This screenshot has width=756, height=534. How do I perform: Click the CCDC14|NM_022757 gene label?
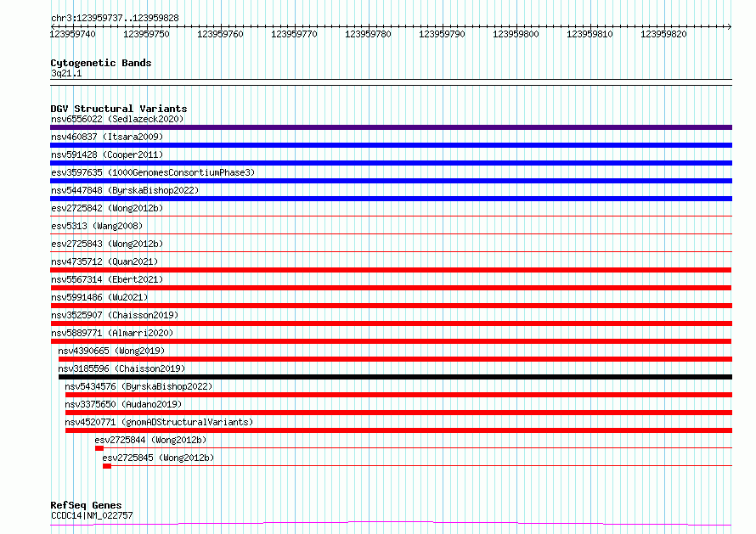click(92, 515)
